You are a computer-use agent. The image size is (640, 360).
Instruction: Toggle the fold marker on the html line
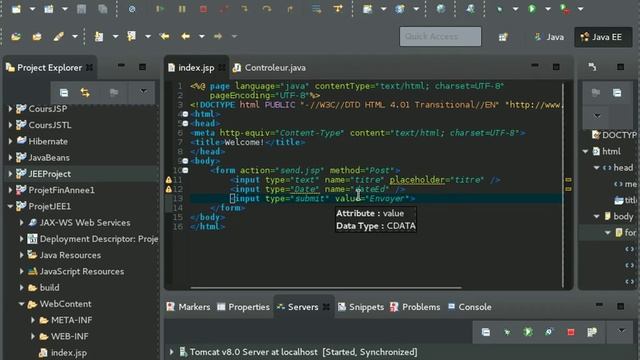[x=185, y=114]
